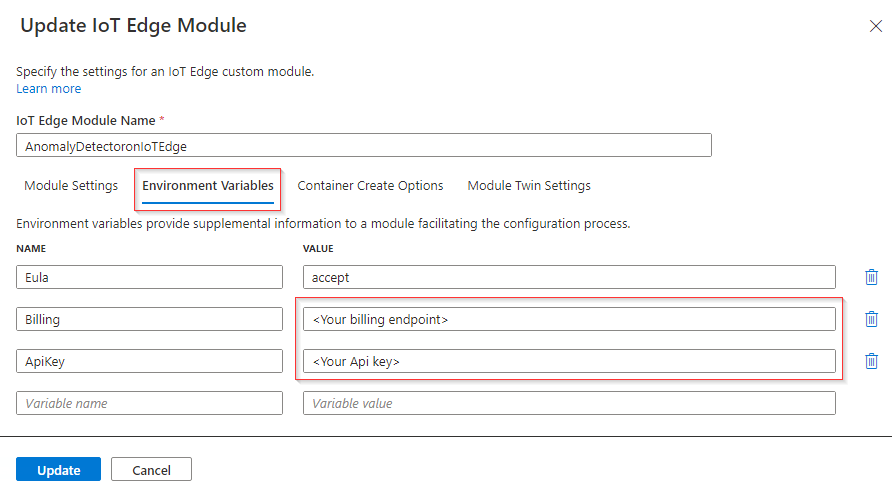Go to the Module Twin Settings tab
The height and width of the screenshot is (497, 892).
coord(529,186)
